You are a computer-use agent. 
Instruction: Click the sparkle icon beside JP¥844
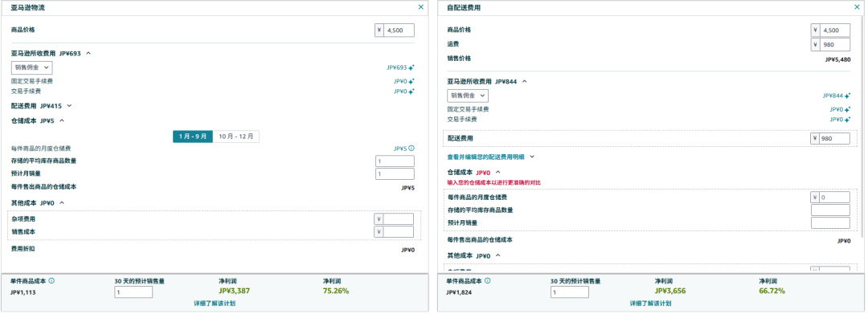tap(848, 96)
